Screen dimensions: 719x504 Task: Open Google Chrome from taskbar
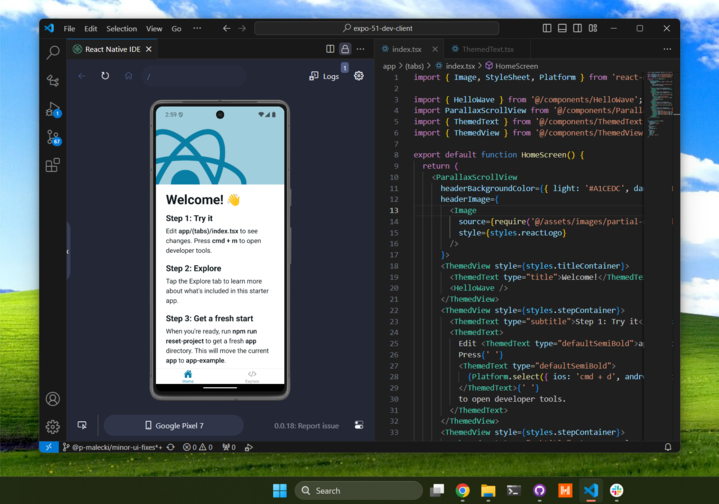click(463, 491)
